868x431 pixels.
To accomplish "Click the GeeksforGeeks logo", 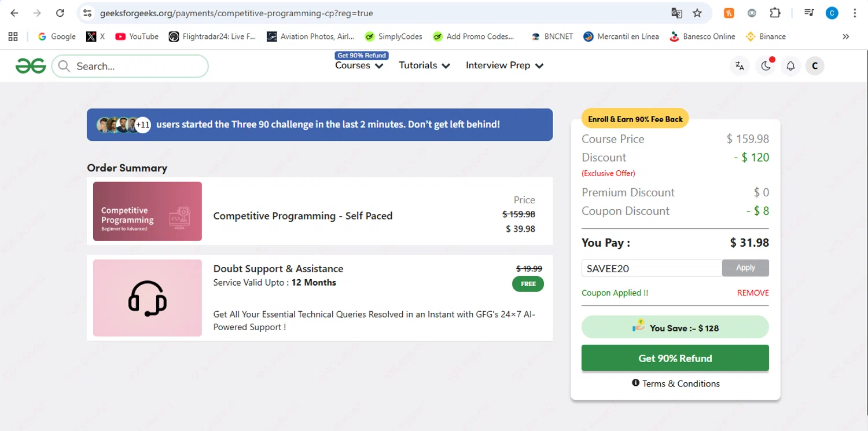I will 31,66.
